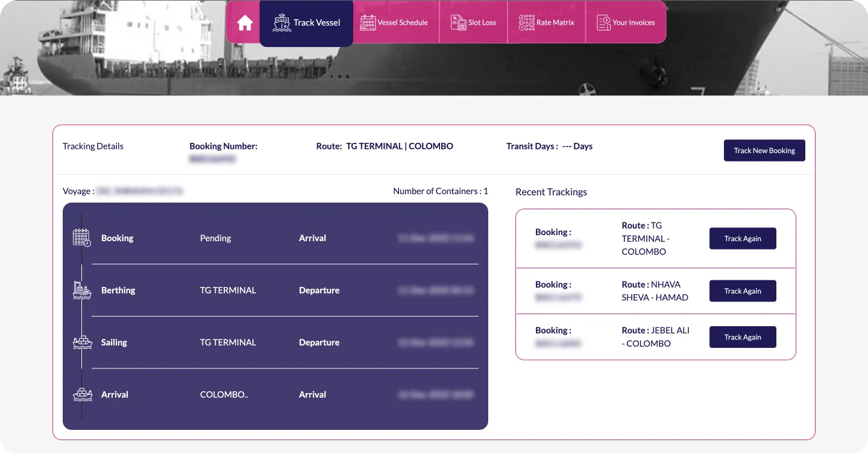This screenshot has height=454, width=868.
Task: Click Departure label in the Sailing row
Action: [x=319, y=342]
